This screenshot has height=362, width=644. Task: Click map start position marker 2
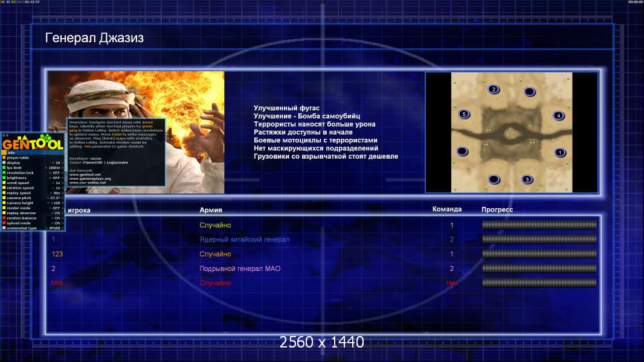click(x=494, y=89)
